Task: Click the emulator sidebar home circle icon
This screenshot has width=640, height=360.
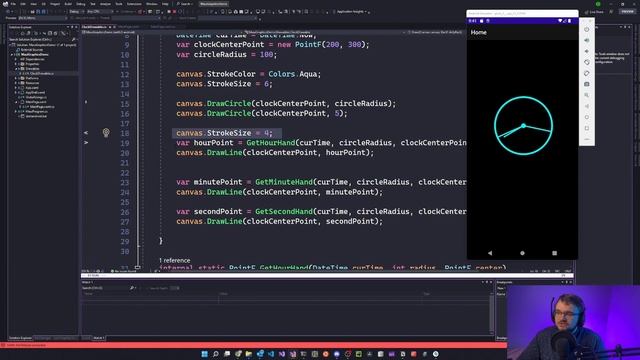Action: 587,117
